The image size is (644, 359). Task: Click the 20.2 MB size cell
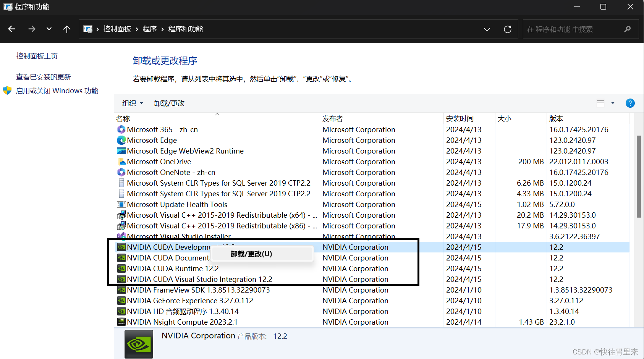530,215
